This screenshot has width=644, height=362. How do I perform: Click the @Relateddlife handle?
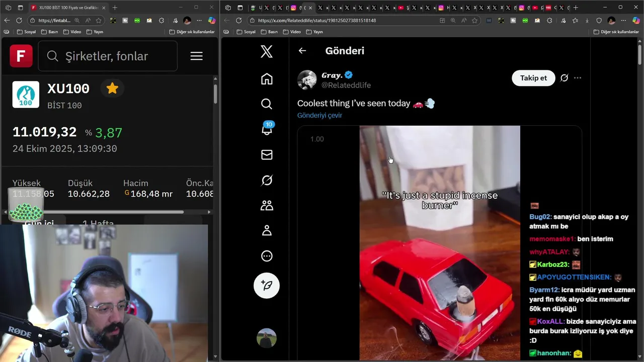[346, 85]
